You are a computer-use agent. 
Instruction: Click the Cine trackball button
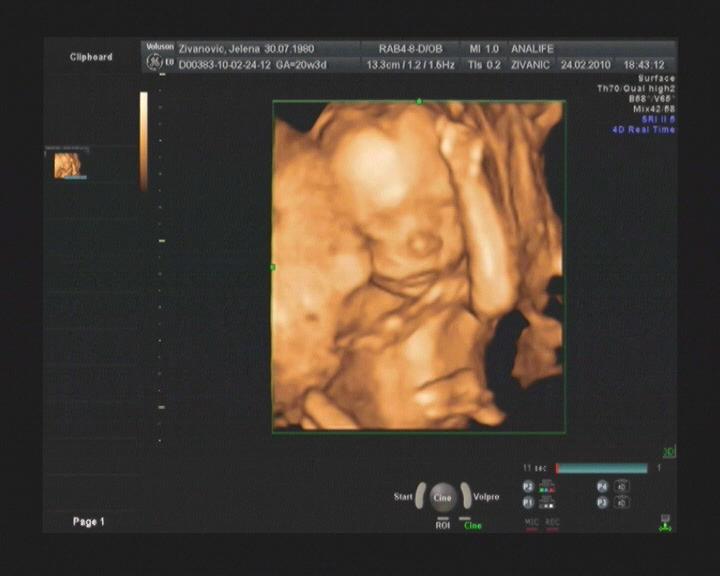442,497
